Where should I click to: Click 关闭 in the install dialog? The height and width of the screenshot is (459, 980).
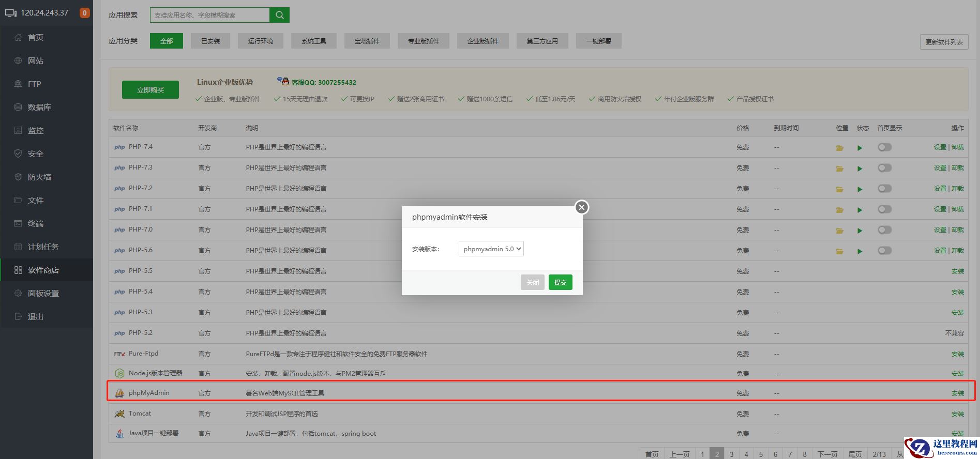[533, 282]
